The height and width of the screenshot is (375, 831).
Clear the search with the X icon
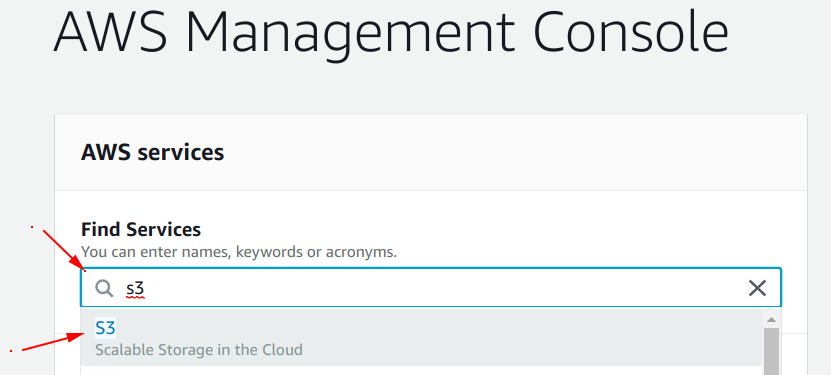click(757, 288)
